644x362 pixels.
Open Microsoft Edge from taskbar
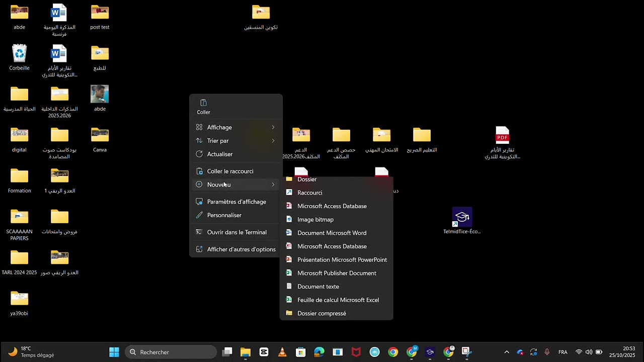[319, 352]
